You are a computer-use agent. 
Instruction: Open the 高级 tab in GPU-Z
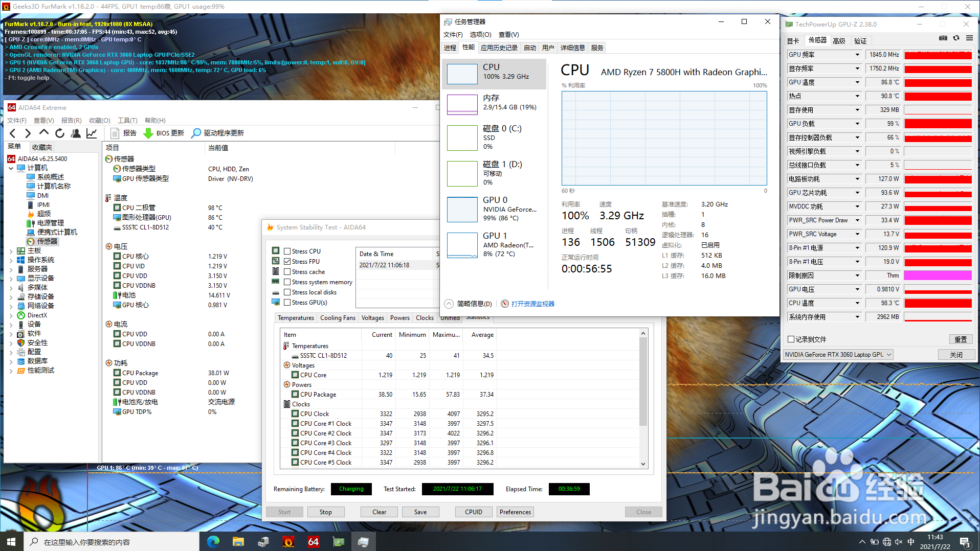coord(839,41)
